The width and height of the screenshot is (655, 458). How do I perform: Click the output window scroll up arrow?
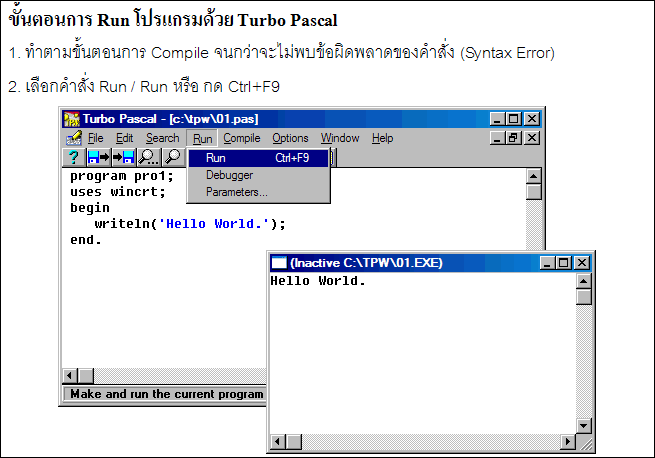[584, 281]
